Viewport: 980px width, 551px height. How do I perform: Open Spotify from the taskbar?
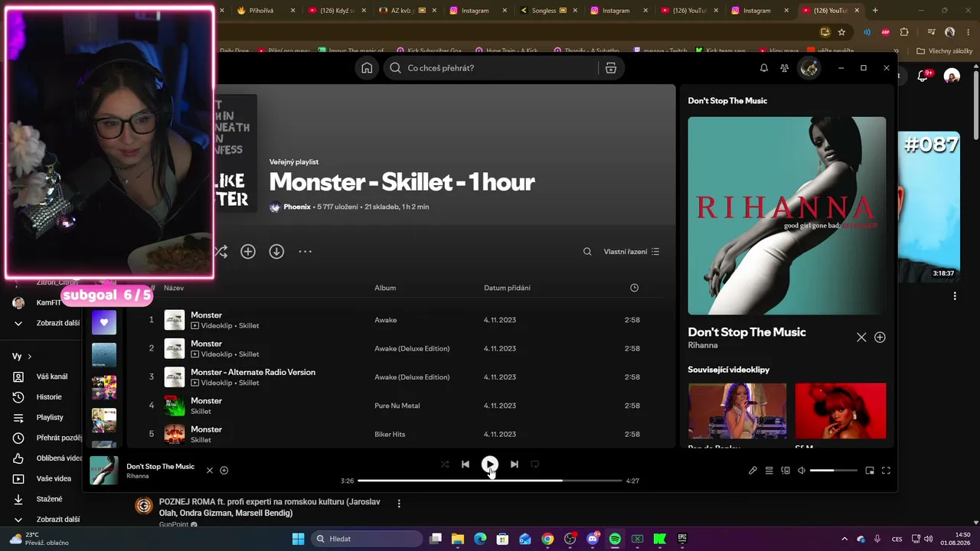[615, 539]
